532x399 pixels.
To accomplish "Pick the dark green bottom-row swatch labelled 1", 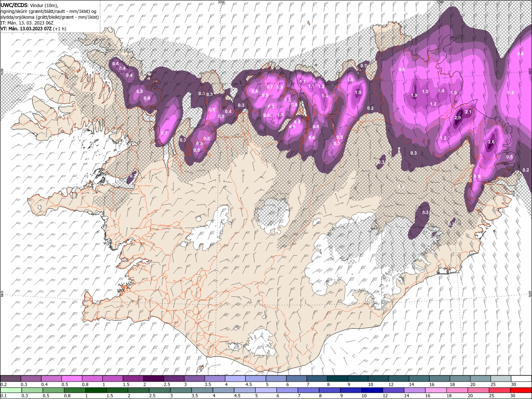I will pyautogui.click(x=96, y=390).
